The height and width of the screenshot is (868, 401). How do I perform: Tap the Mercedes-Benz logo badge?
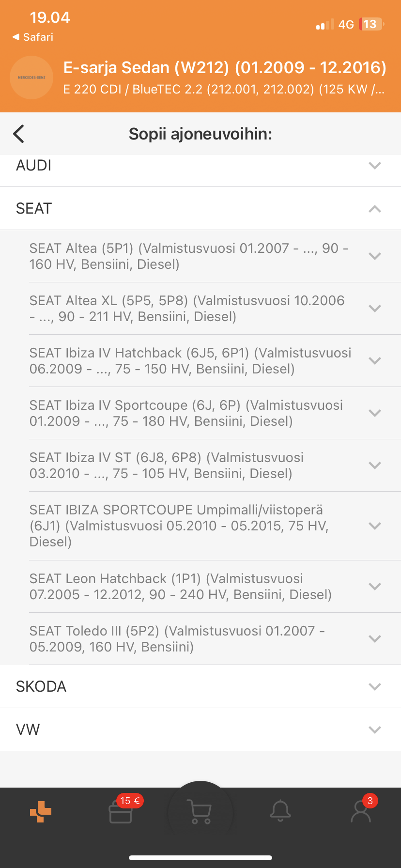pyautogui.click(x=31, y=77)
